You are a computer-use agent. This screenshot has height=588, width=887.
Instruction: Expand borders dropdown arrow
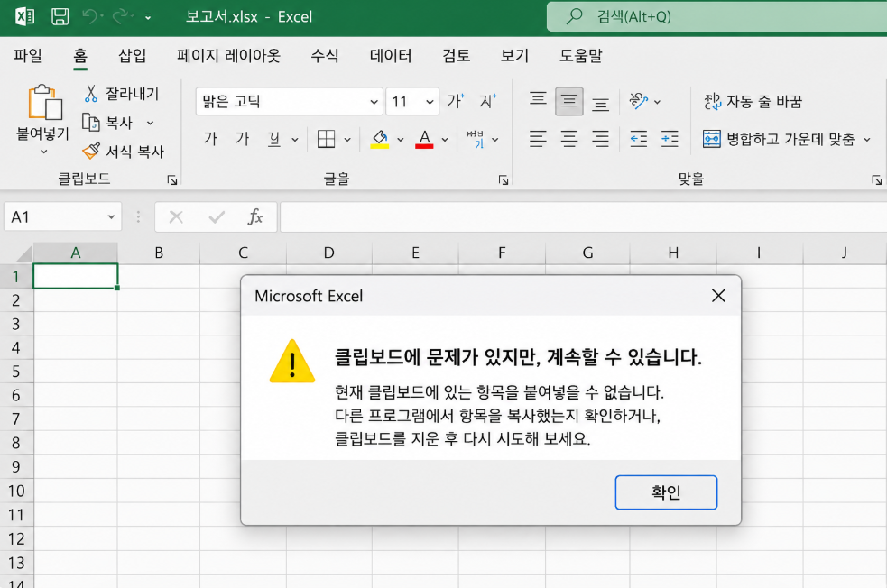(347, 139)
